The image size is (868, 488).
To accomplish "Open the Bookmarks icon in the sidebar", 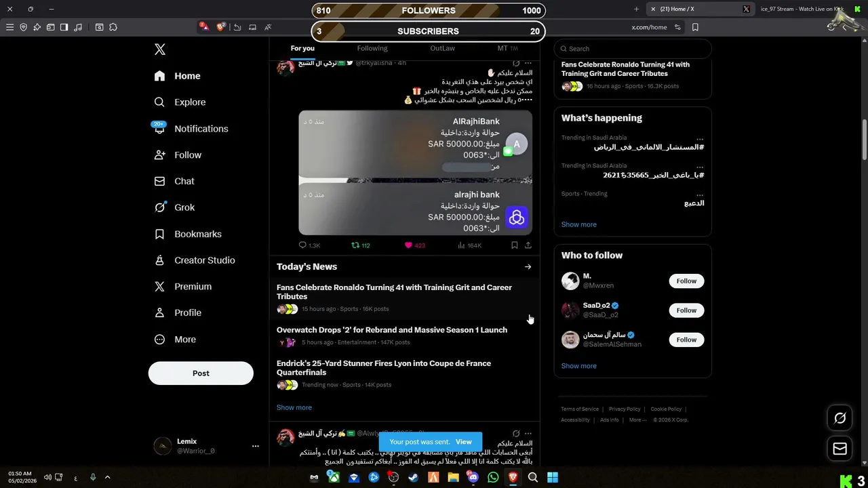I will [x=159, y=234].
